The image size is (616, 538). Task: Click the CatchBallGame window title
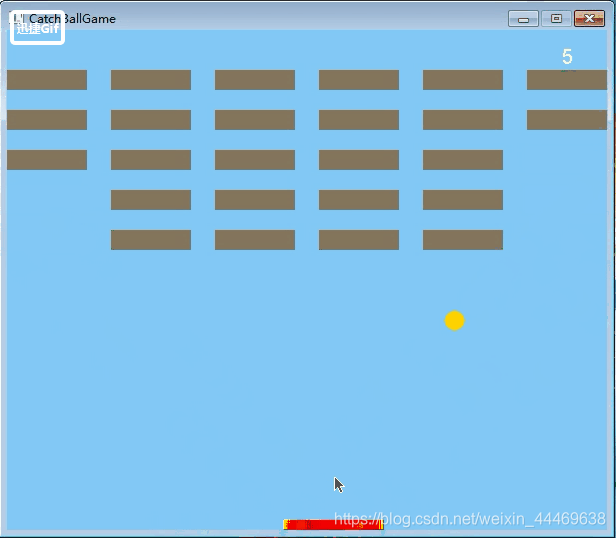[72, 18]
